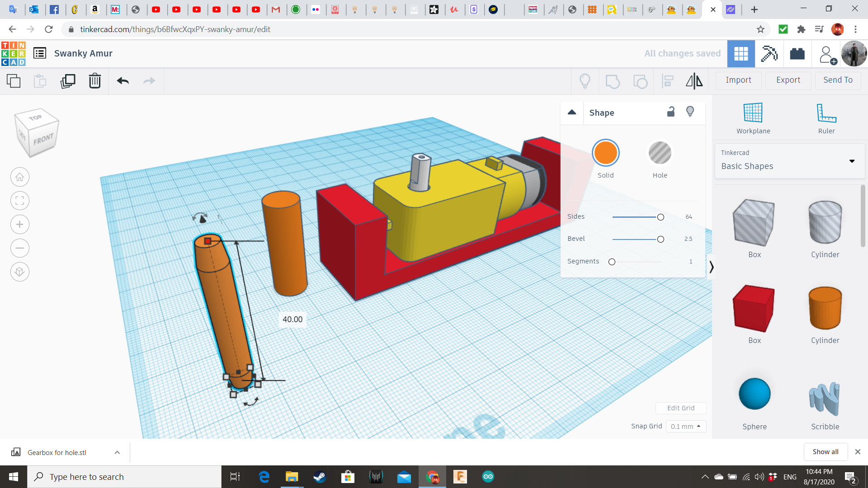Toggle the lock on the selected shape
The width and height of the screenshot is (868, 488).
[x=670, y=112]
